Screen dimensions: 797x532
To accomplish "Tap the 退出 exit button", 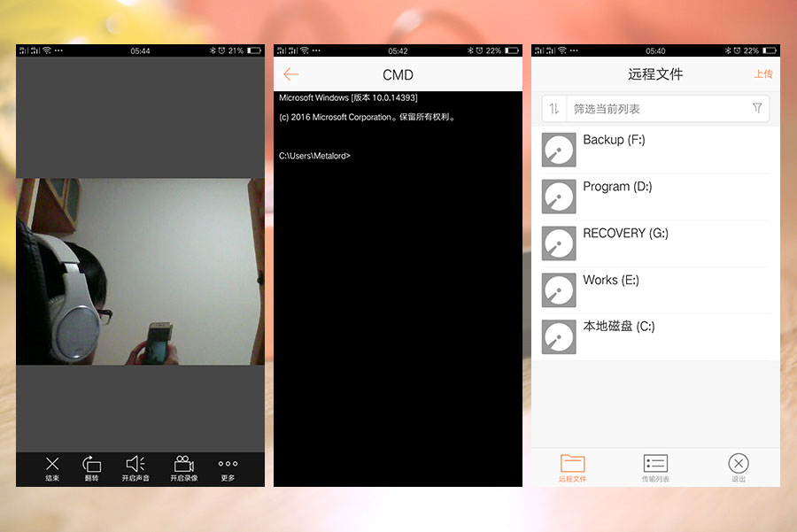I will (739, 467).
